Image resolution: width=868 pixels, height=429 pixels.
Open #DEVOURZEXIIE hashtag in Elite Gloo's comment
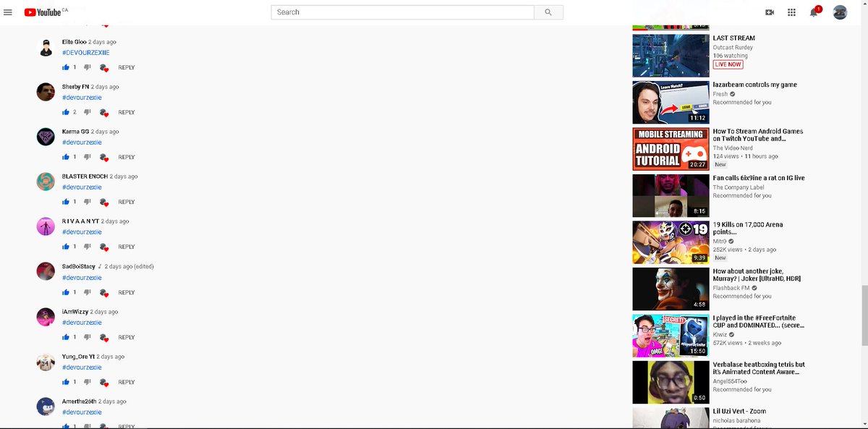click(x=85, y=53)
